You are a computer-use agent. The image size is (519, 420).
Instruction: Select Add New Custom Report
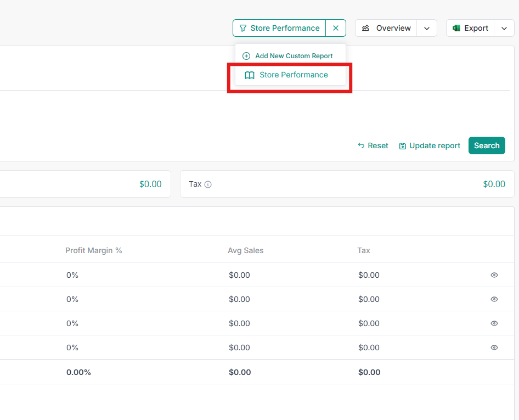(294, 56)
